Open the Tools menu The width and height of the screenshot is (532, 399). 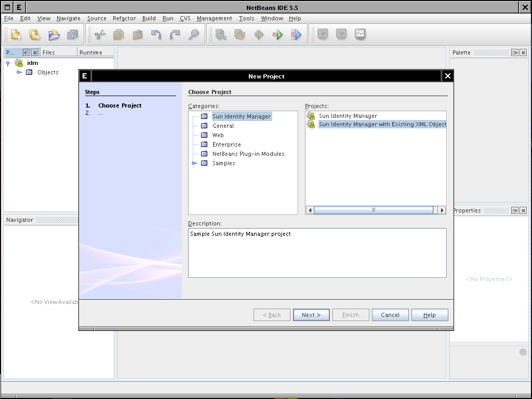[246, 18]
